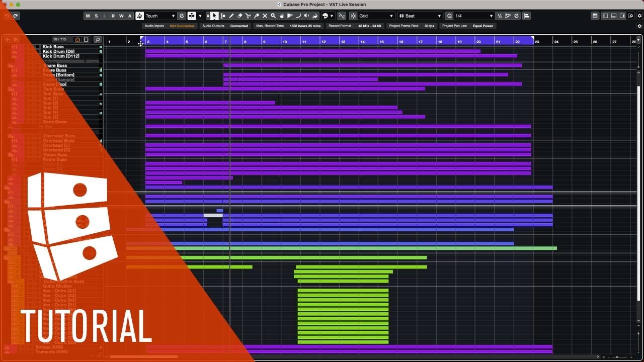
Task: Select the Kick Drum [D6] track
Action: 59,51
